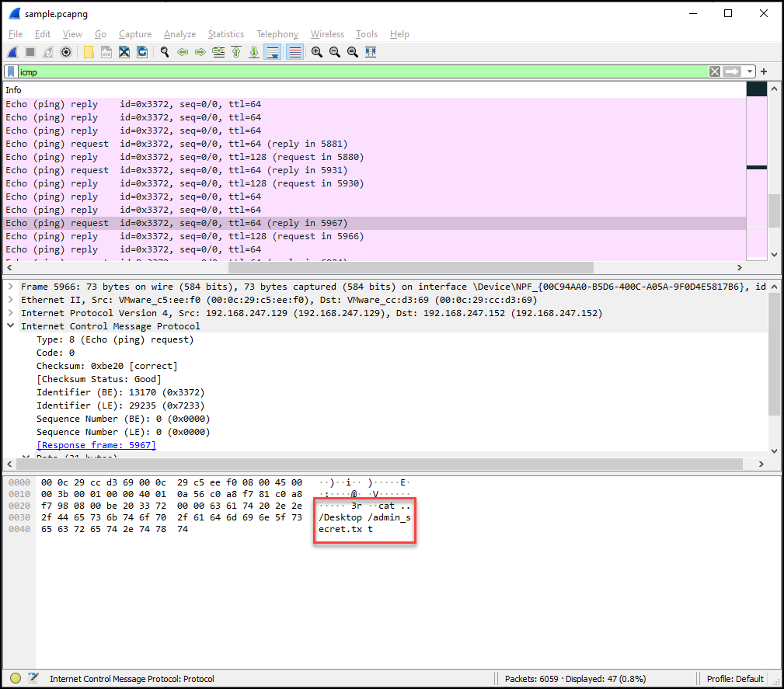Screen dimensions: 784x689
Task: Click the Zoom in toolbar icon
Action: coord(317,52)
